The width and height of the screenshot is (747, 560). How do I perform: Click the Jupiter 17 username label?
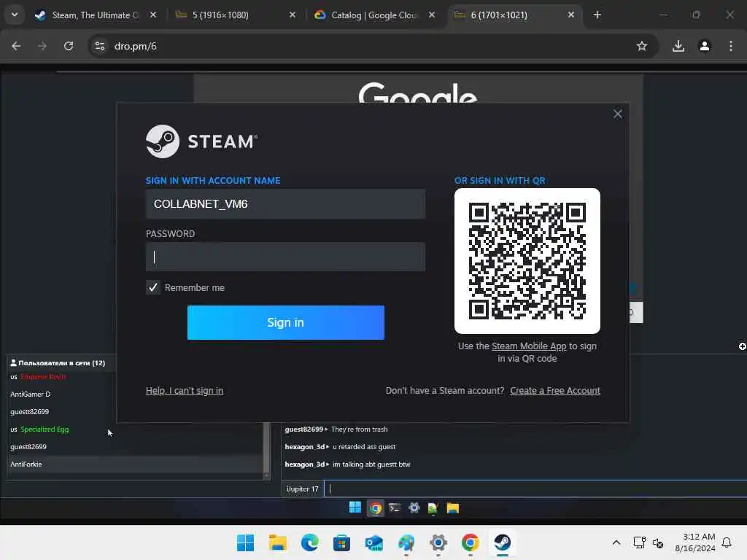(x=303, y=489)
